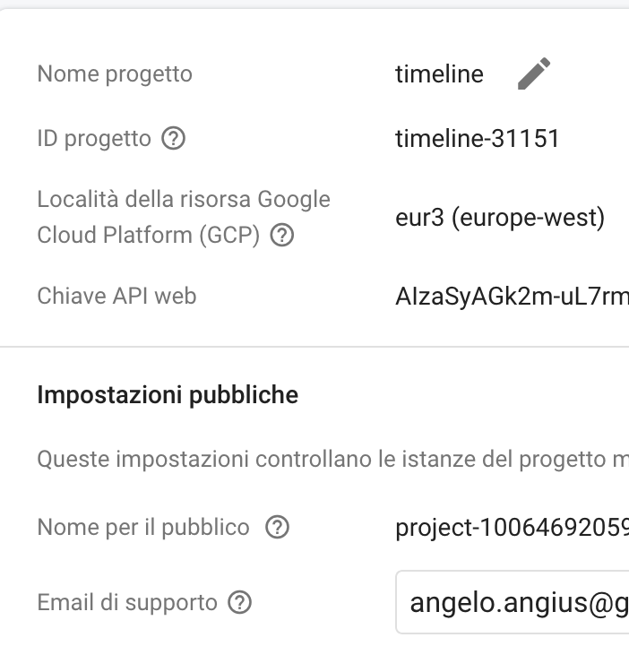This screenshot has height=672, width=629.
Task: Click the pencil icon to edit project name
Action: (534, 73)
